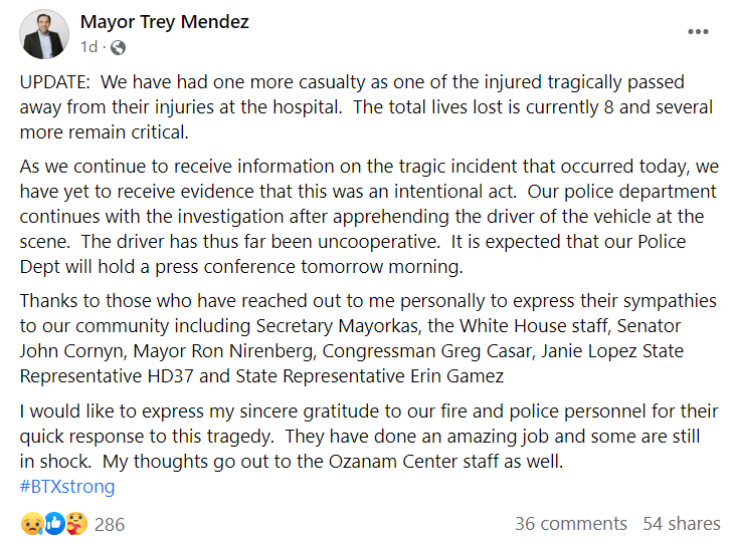Click the blue thumbs-up like reaction icon

pyautogui.click(x=54, y=524)
